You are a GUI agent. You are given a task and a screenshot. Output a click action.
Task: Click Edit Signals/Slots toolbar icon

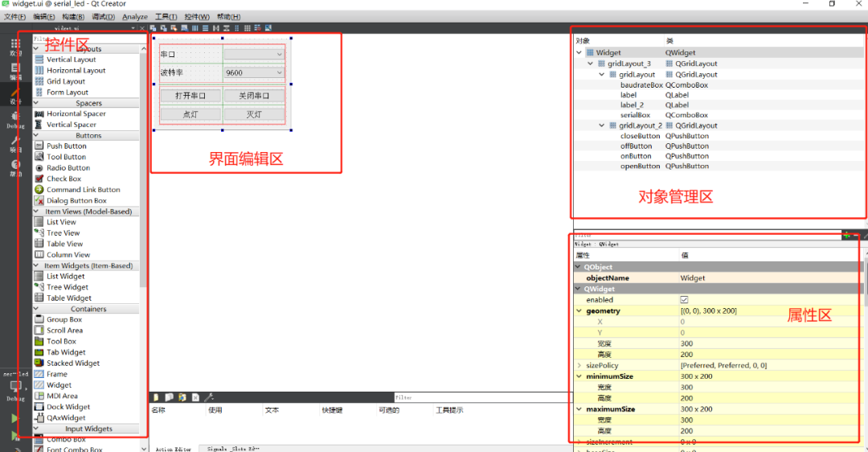[163, 27]
